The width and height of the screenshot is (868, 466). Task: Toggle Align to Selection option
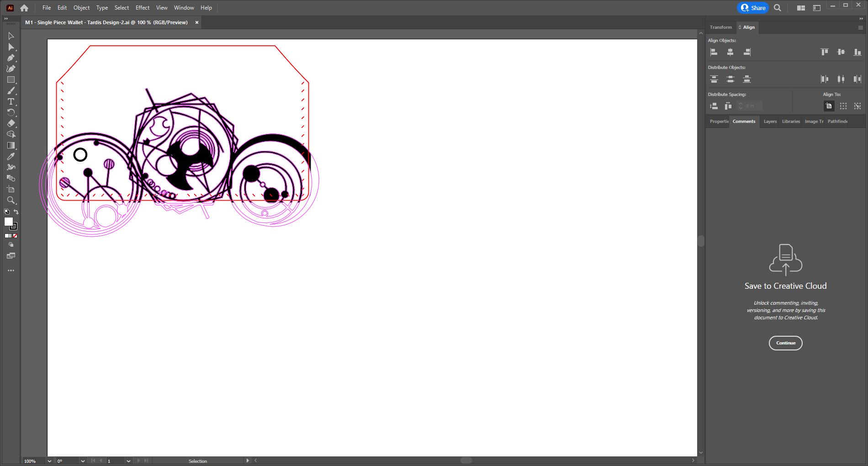click(843, 106)
